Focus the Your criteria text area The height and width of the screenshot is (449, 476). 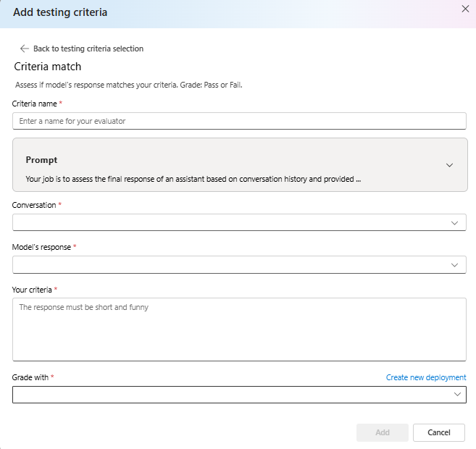[238, 329]
